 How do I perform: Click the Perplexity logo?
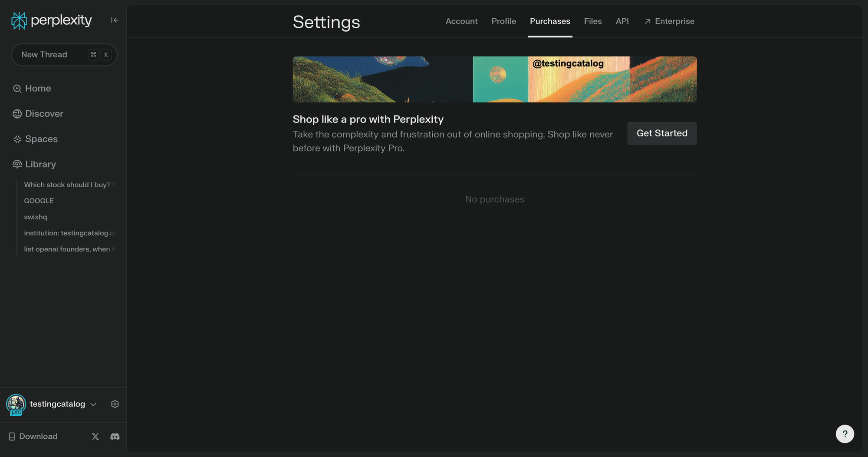(x=52, y=20)
